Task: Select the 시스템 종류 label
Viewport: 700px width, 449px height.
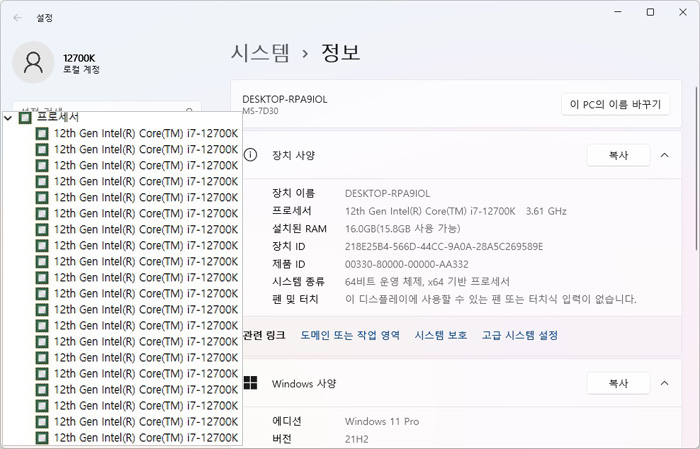Action: click(x=298, y=282)
